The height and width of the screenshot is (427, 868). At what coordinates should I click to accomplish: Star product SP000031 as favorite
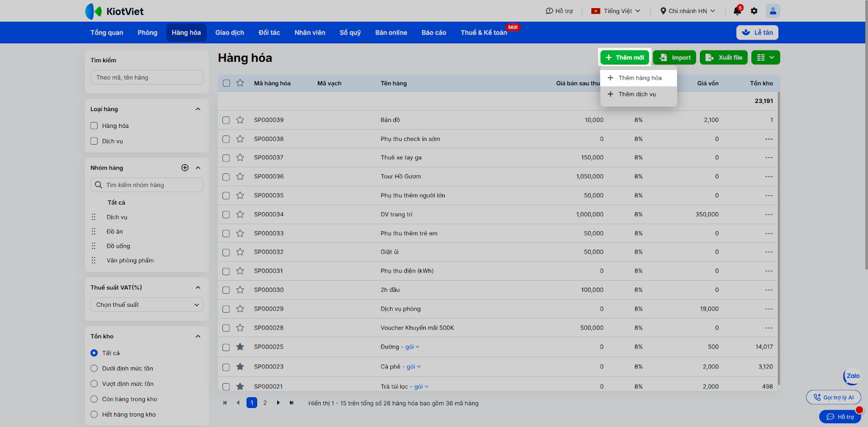point(240,271)
